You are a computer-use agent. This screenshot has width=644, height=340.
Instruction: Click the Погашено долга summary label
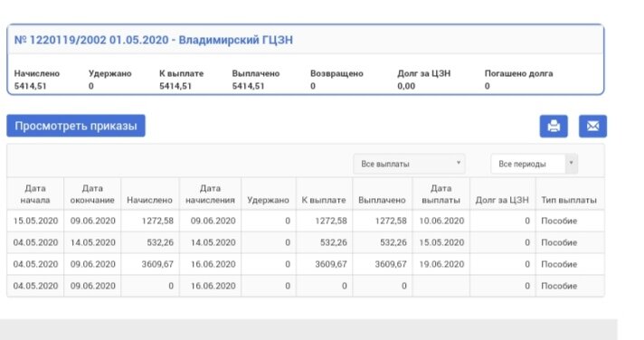click(519, 73)
